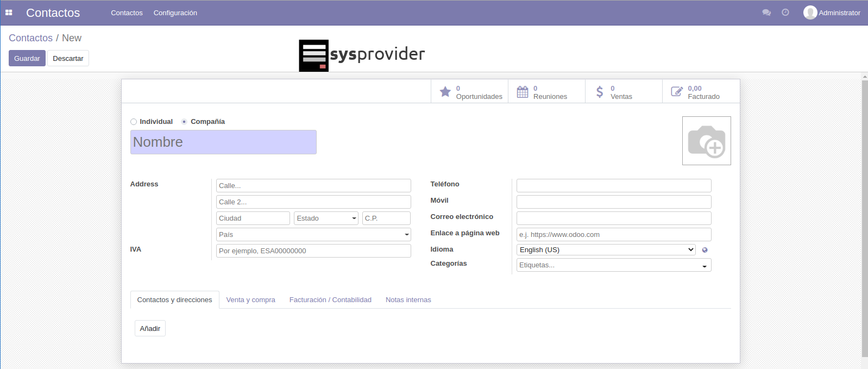Open the activities clock icon
The height and width of the screenshot is (369, 868).
pos(785,12)
